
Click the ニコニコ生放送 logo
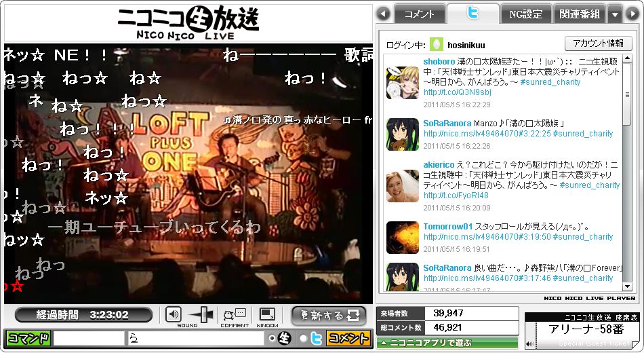click(188, 22)
